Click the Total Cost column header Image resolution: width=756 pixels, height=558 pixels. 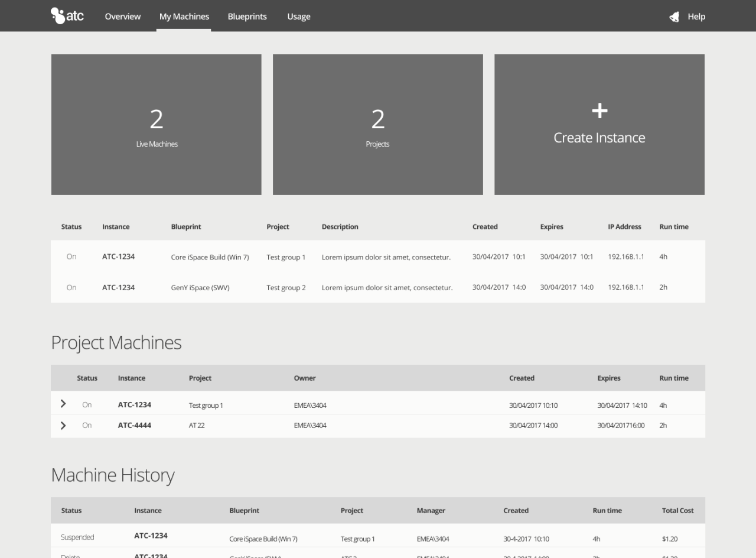click(677, 511)
